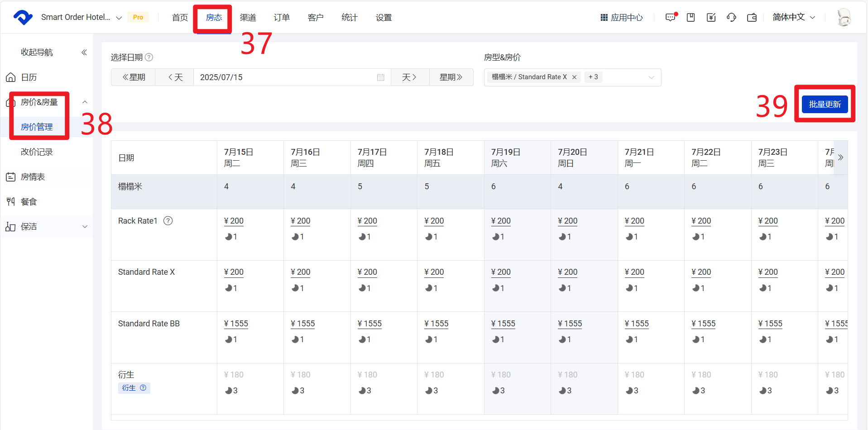The height and width of the screenshot is (430, 868).
Task: Expand the 保洁 sidebar section
Action: click(x=85, y=227)
